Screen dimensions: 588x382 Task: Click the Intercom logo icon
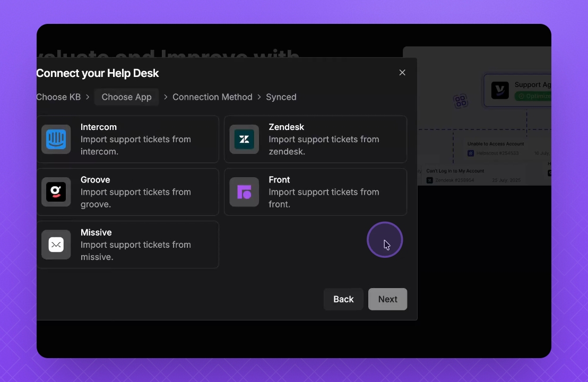coord(56,140)
